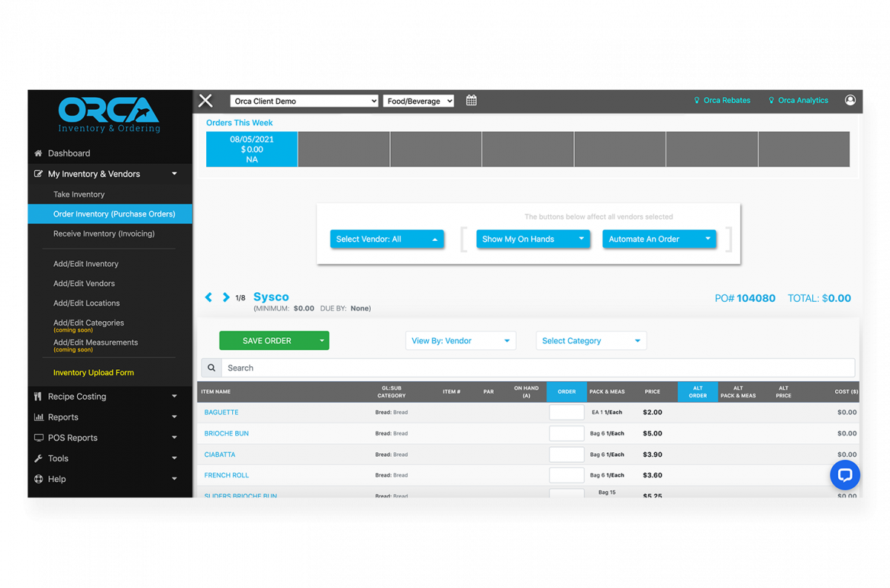
Task: Click the $2.00 price for BAGUETTE
Action: point(653,412)
